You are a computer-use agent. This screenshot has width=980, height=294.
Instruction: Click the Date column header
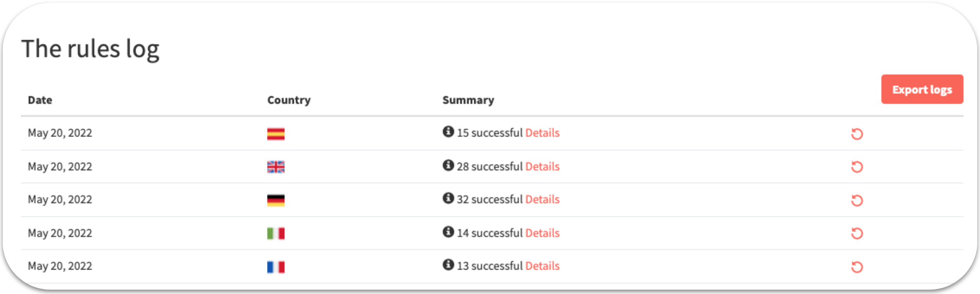click(40, 100)
